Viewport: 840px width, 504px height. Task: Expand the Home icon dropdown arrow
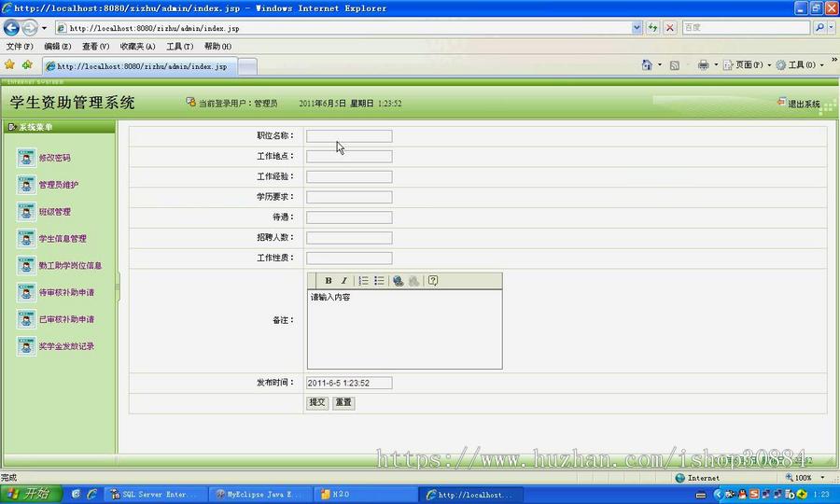[660, 64]
